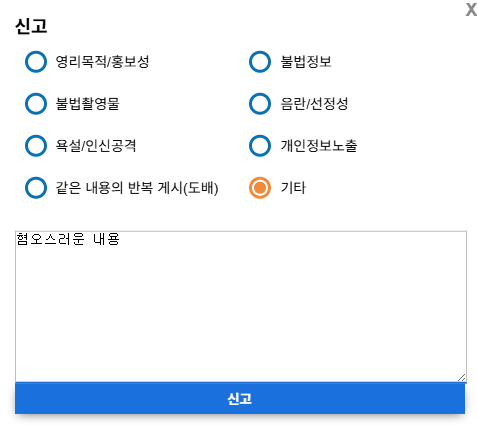Select the 도배 repeated-posting radio button
This screenshot has height=425, width=477.
point(36,188)
